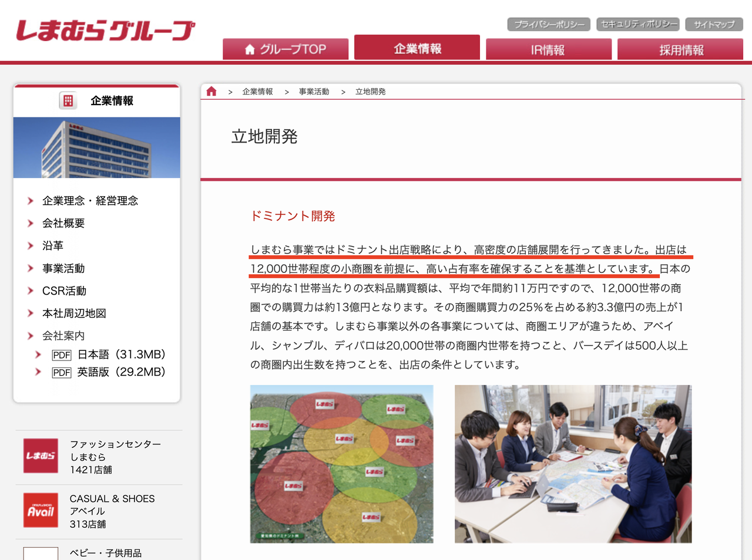The height and width of the screenshot is (560, 752).
Task: Open 沿革 in the sidebar
Action: click(53, 246)
